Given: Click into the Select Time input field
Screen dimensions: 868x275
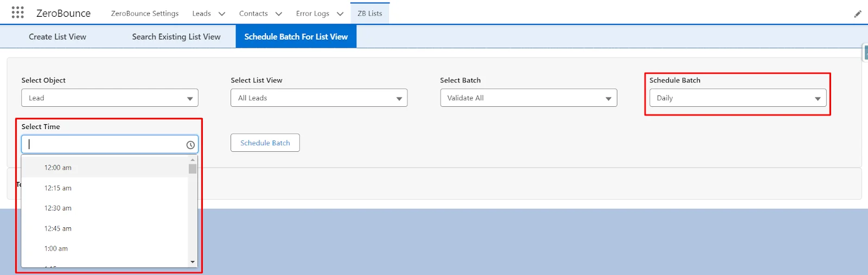Looking at the screenshot, I should tap(103, 144).
